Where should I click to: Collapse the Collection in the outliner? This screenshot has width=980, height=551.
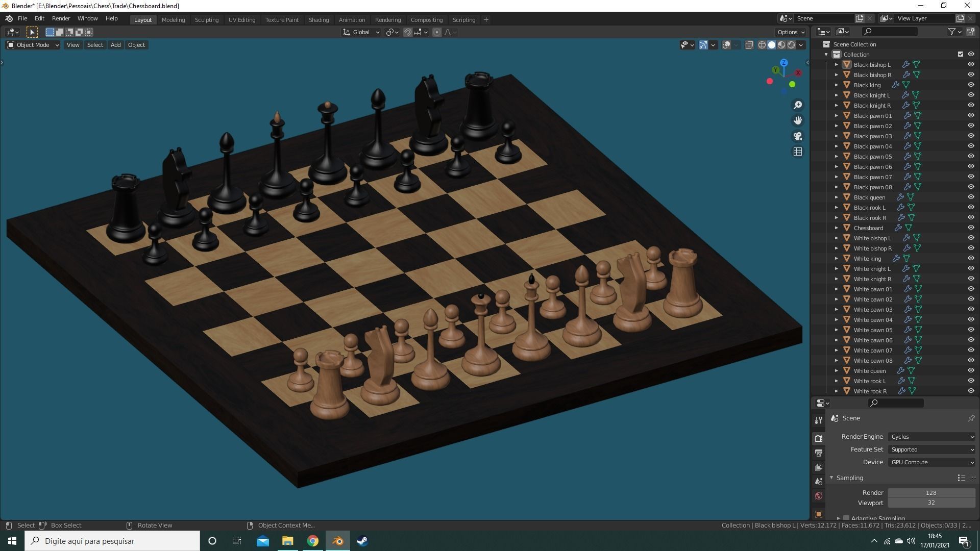[x=826, y=55]
